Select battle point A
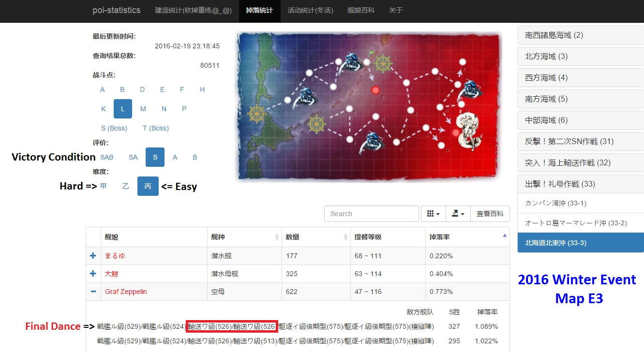 click(x=103, y=89)
